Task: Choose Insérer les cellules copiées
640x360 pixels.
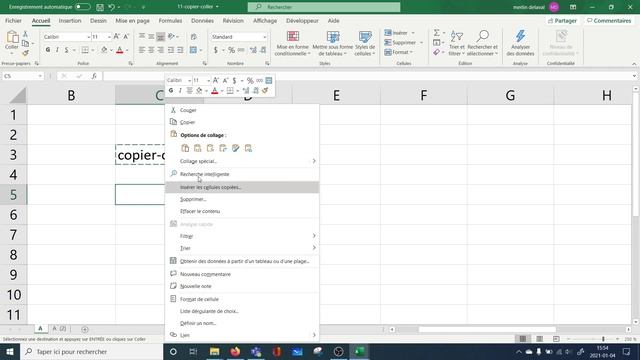Action: (242, 187)
